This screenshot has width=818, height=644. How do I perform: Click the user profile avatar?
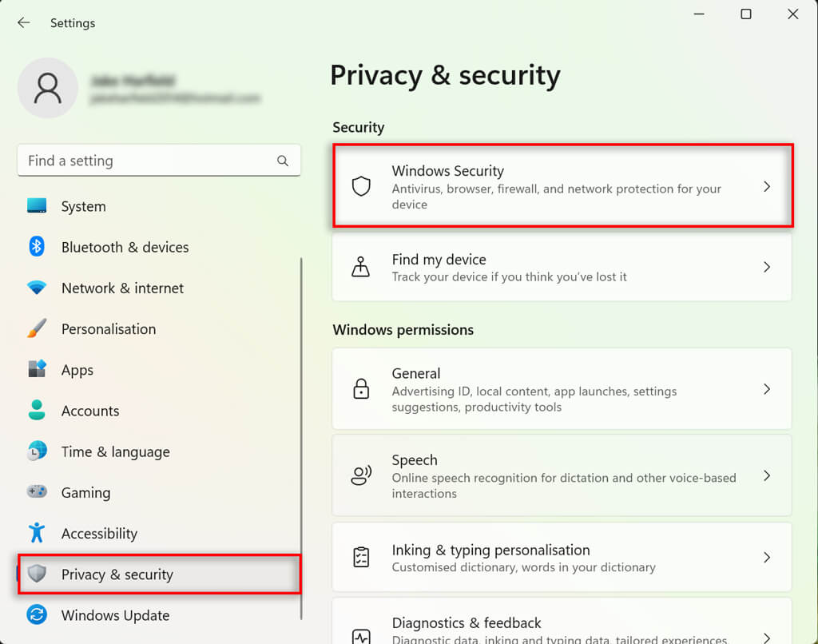(48, 89)
